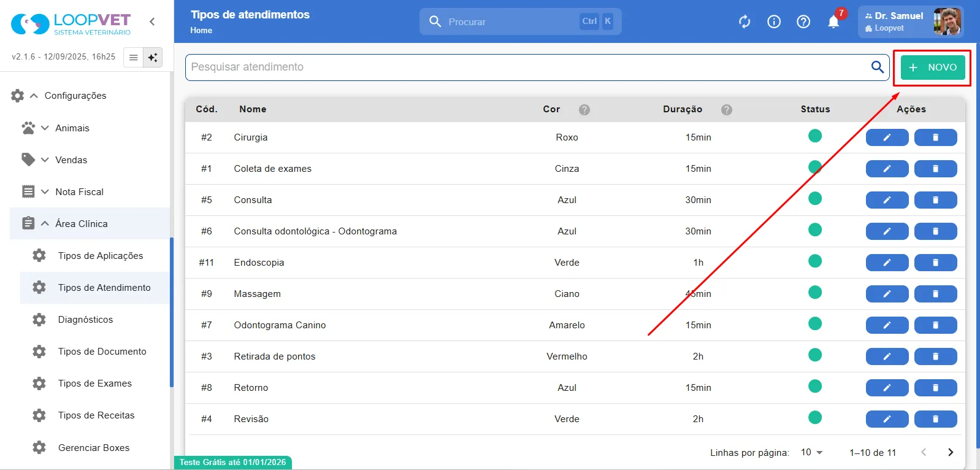The image size is (980, 470).
Task: Click the sparkle AI icon under logo
Action: pyautogui.click(x=153, y=57)
